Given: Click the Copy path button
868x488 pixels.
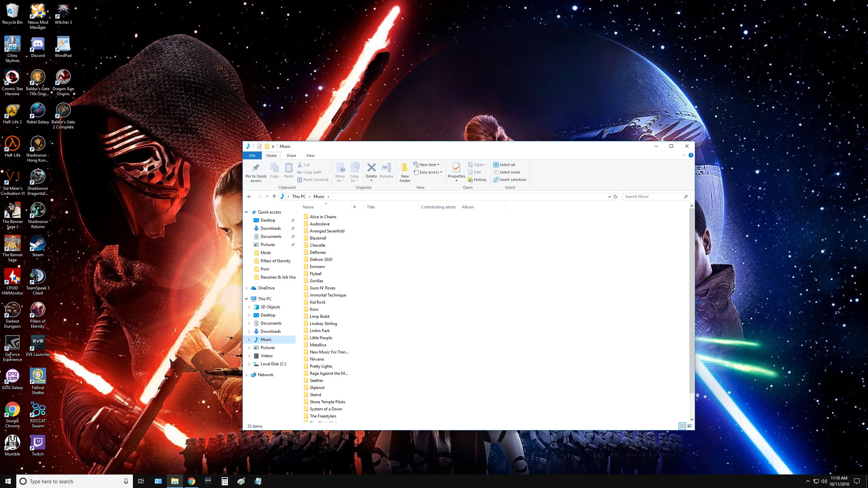Looking at the screenshot, I should [x=309, y=172].
